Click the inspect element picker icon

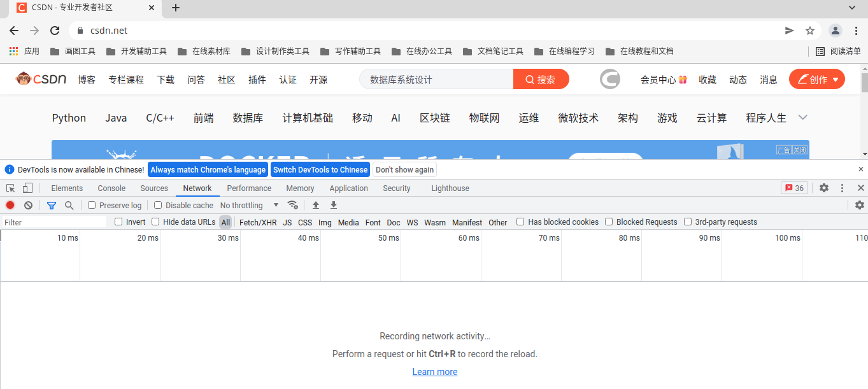11,188
